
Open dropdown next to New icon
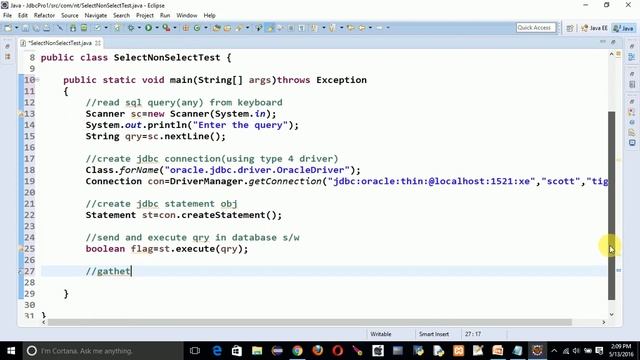[x=16, y=28]
